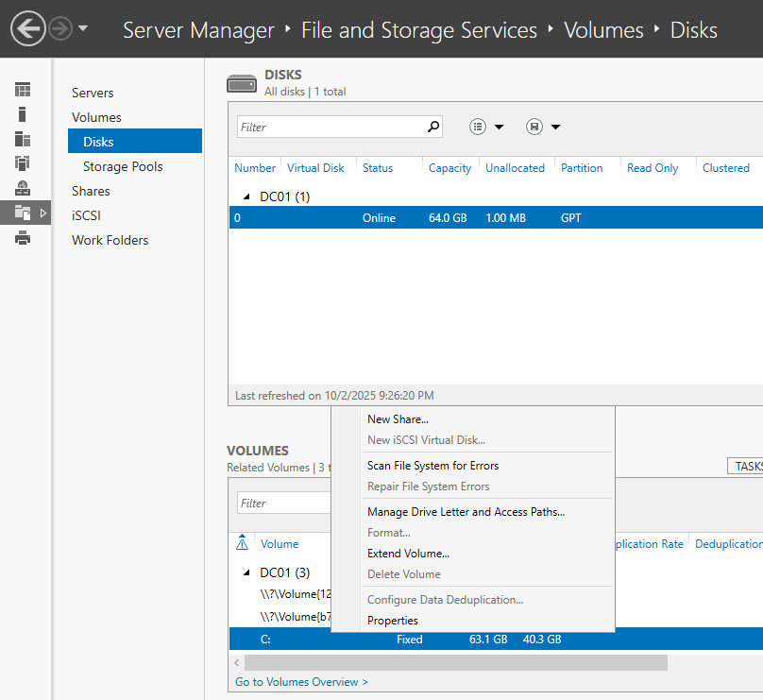Open the saved queries dropdown
Viewport: 763px width, 700px height.
pos(544,127)
